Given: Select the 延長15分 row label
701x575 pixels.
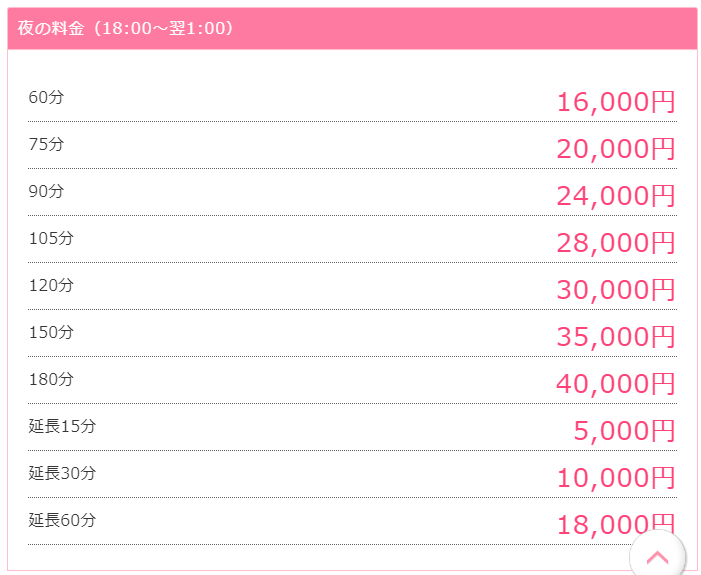Looking at the screenshot, I should 62,426.
